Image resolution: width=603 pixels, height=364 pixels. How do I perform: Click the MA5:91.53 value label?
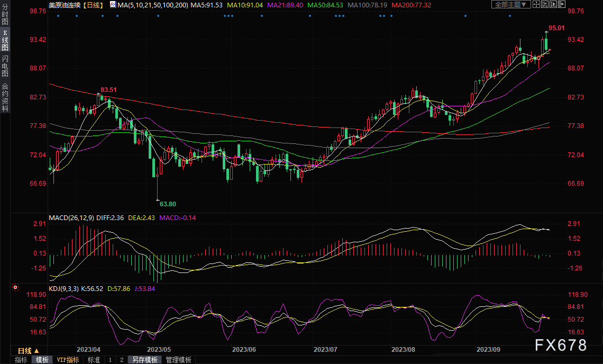(x=206, y=5)
